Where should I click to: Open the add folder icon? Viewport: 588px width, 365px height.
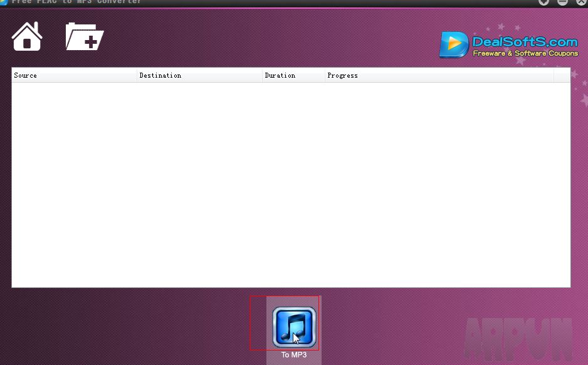(85, 36)
